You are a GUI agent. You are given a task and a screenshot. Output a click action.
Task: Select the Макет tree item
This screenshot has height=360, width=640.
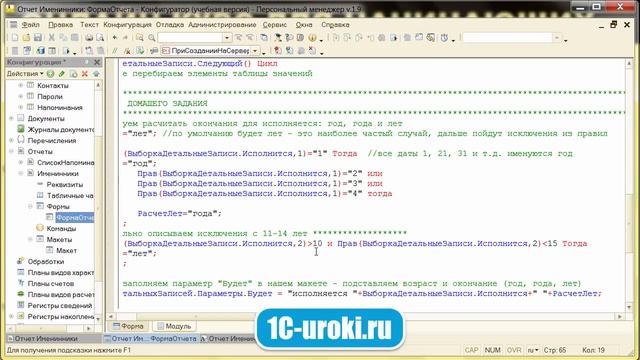click(x=66, y=251)
